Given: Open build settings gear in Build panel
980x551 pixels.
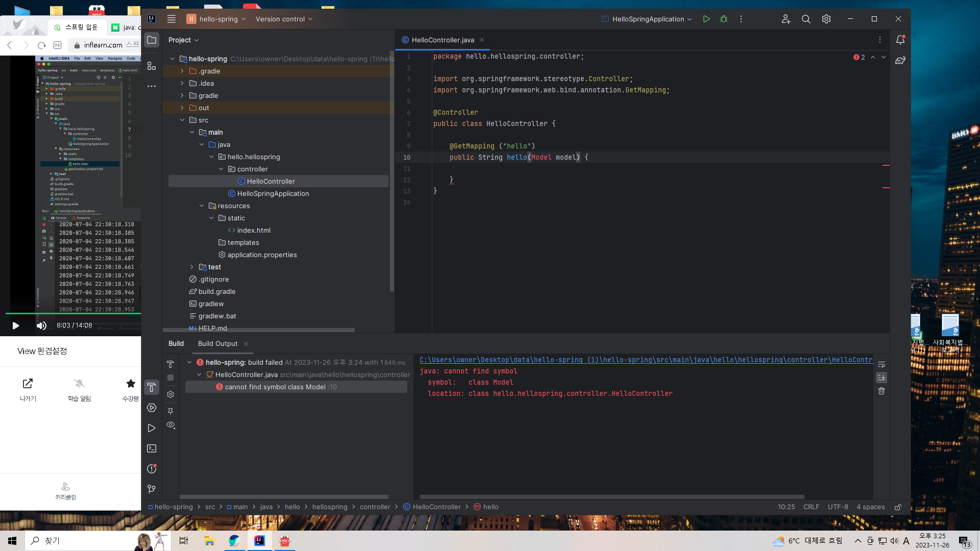Looking at the screenshot, I should point(170,394).
